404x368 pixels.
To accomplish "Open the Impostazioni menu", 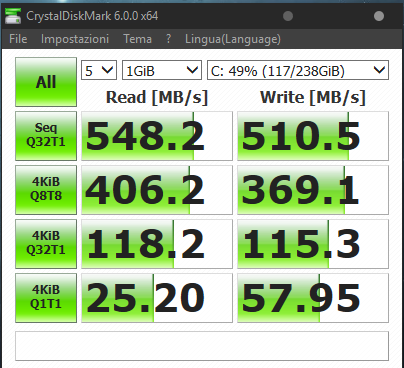I will (75, 39).
